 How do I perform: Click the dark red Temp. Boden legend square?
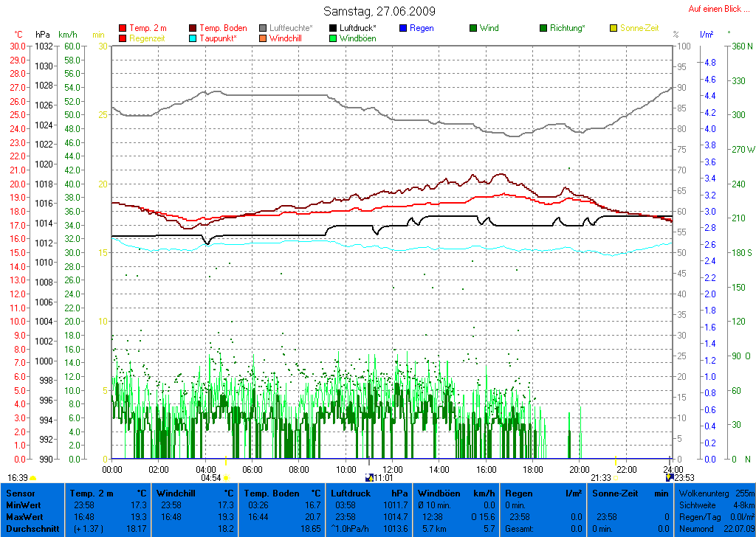pos(193,29)
